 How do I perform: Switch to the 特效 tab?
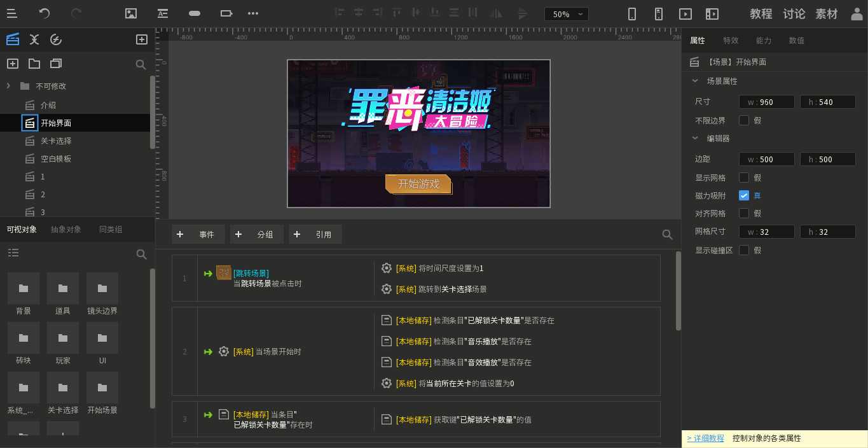pyautogui.click(x=731, y=40)
